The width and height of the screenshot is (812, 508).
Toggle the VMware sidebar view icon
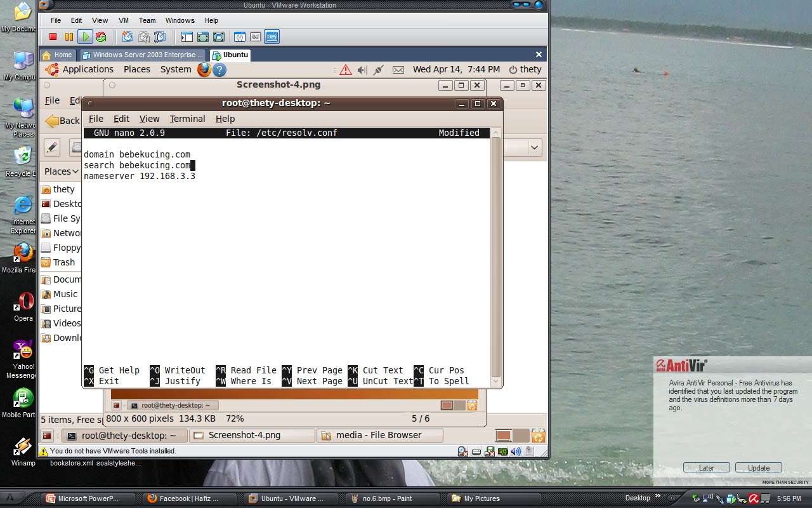pyautogui.click(x=187, y=37)
